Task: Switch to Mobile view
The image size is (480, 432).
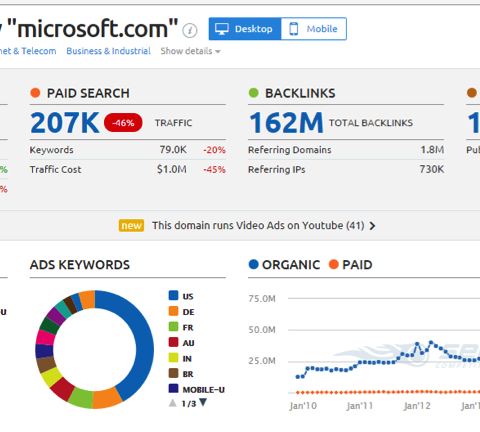Action: click(314, 29)
